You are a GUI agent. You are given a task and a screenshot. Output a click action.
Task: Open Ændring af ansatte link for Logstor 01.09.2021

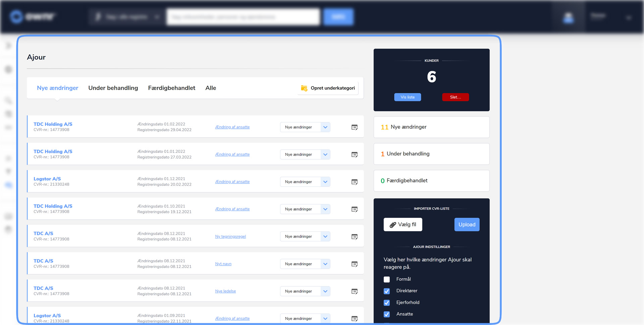click(x=232, y=319)
